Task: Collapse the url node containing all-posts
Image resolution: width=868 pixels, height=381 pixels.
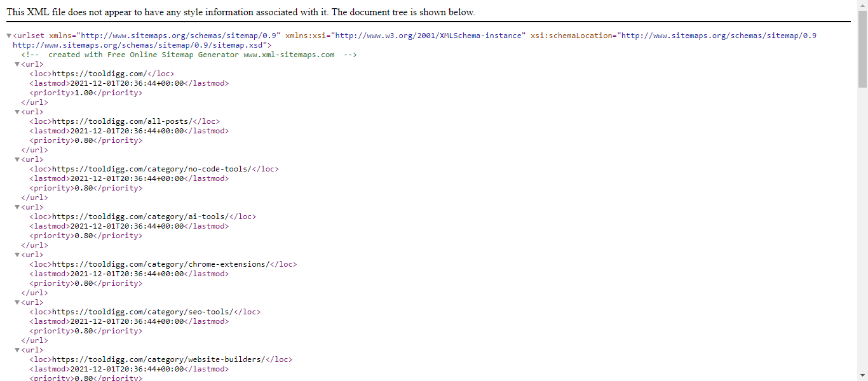Action: (18, 112)
